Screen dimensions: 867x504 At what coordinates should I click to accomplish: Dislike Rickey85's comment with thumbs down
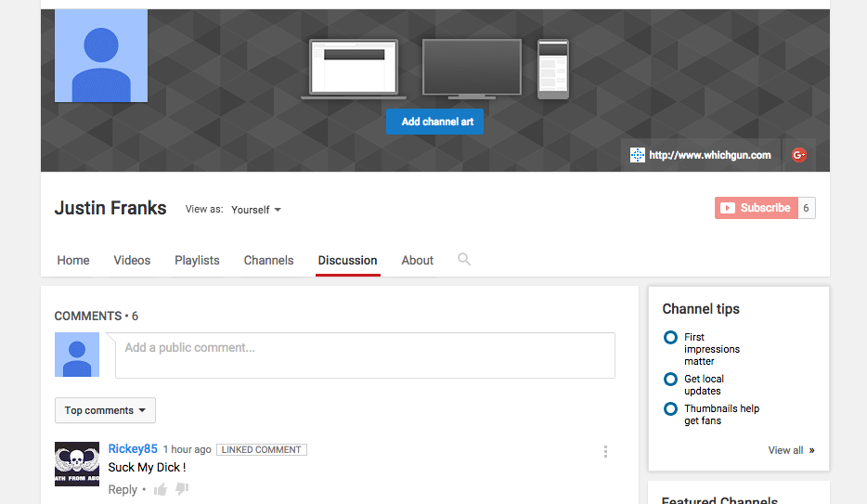pos(182,489)
